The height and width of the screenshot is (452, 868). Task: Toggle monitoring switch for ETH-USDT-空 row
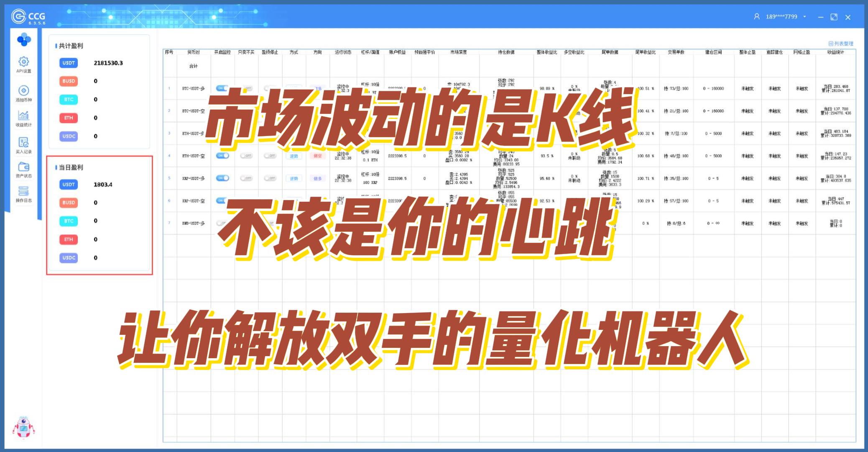tap(222, 156)
